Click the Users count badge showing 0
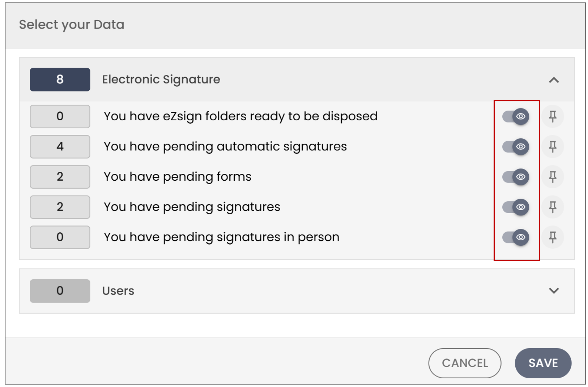Screen dimensions: 588x387 click(x=60, y=291)
